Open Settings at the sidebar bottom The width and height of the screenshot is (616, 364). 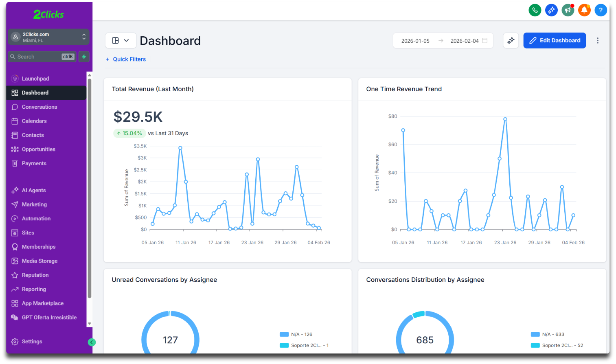[x=32, y=342]
